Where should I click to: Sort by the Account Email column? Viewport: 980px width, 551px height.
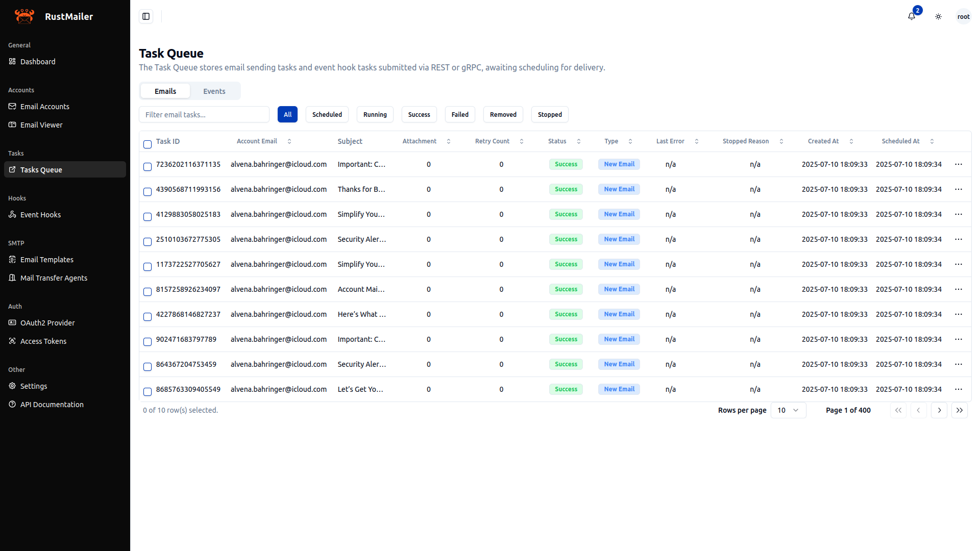tap(264, 141)
